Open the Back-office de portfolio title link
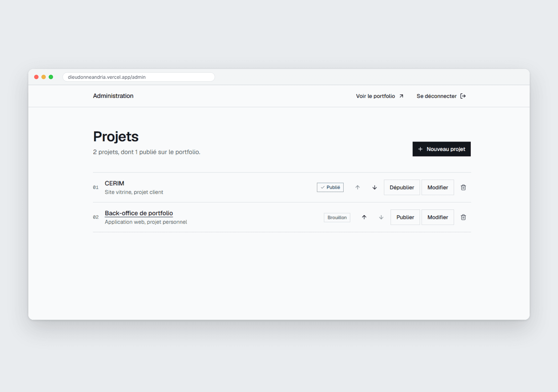This screenshot has height=392, width=558. 139,213
